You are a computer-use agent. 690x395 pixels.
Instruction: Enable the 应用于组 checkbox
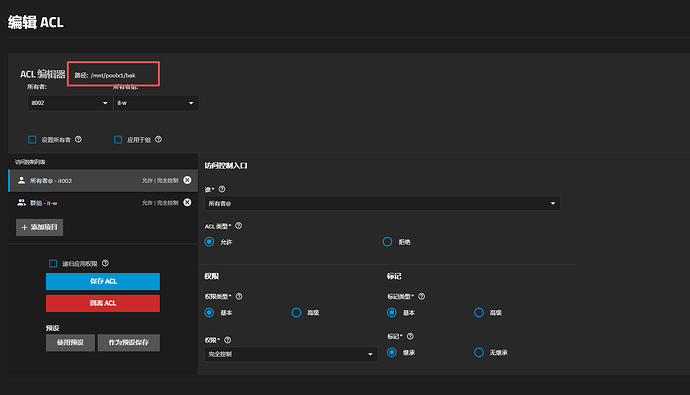coord(118,139)
